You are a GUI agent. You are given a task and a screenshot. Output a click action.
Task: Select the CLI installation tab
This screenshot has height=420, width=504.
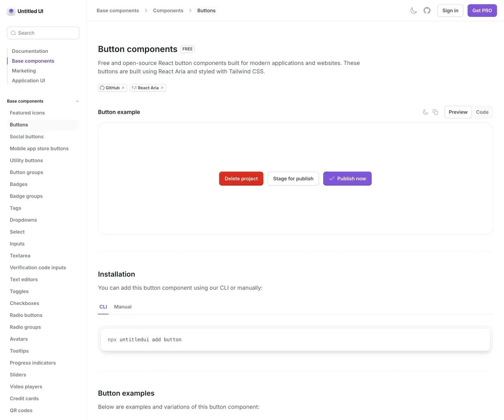click(103, 307)
